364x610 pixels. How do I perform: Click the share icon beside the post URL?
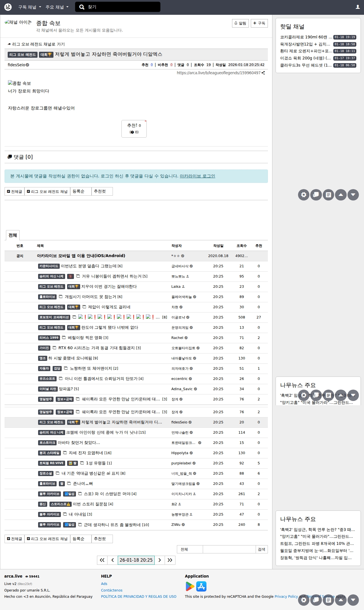tap(263, 73)
